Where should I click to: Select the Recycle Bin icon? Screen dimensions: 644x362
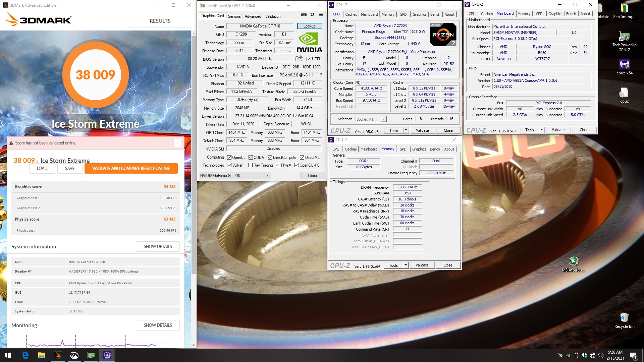pyautogui.click(x=624, y=320)
